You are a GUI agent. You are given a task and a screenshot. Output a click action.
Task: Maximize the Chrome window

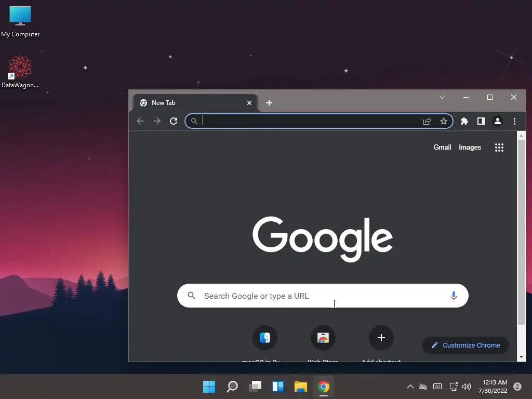tap(489, 97)
